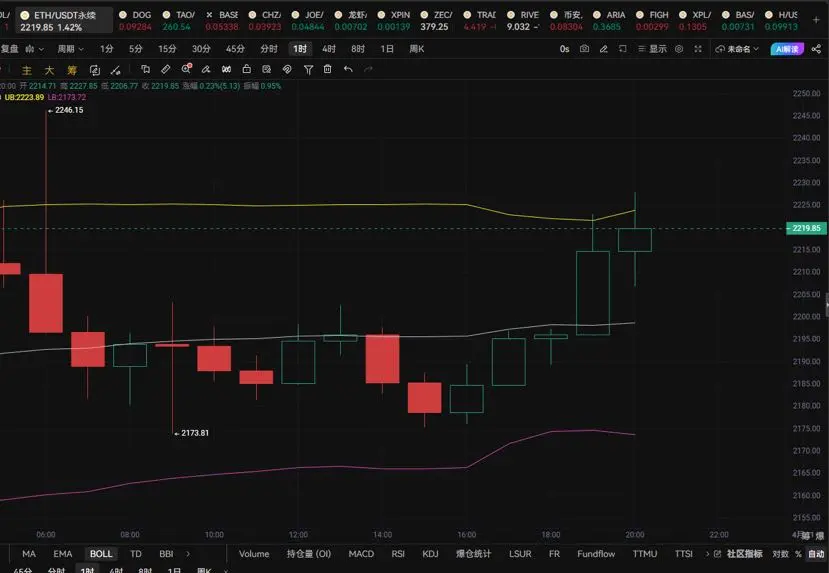Open the 周期 period dropdown

(x=70, y=49)
